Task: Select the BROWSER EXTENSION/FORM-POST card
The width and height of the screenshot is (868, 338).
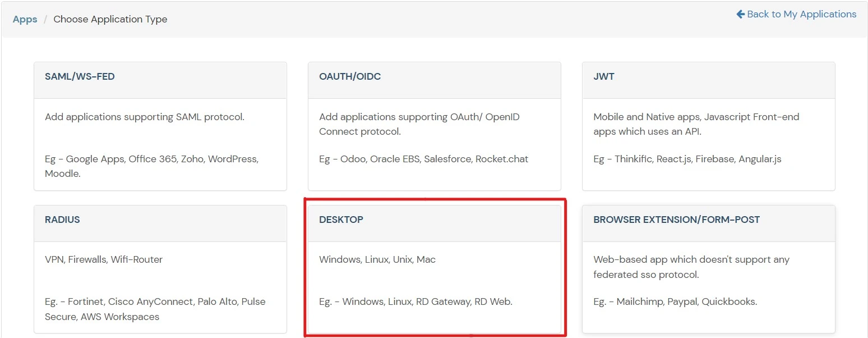Action: [709, 269]
